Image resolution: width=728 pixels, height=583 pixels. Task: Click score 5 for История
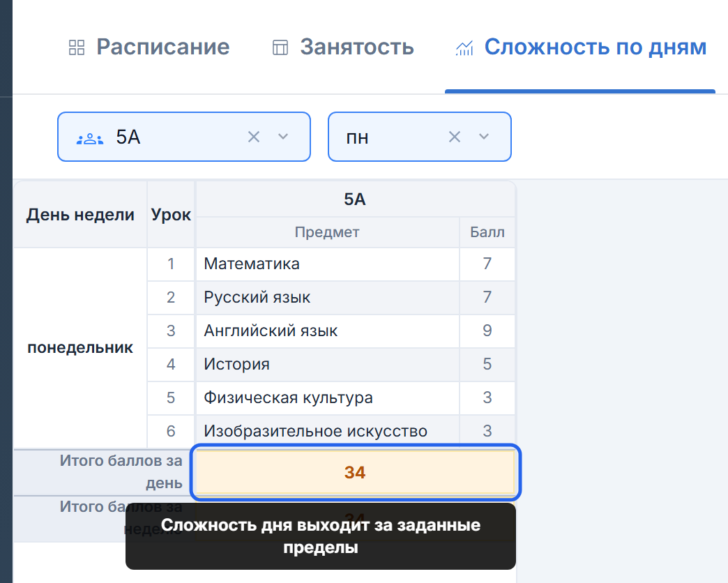487,364
